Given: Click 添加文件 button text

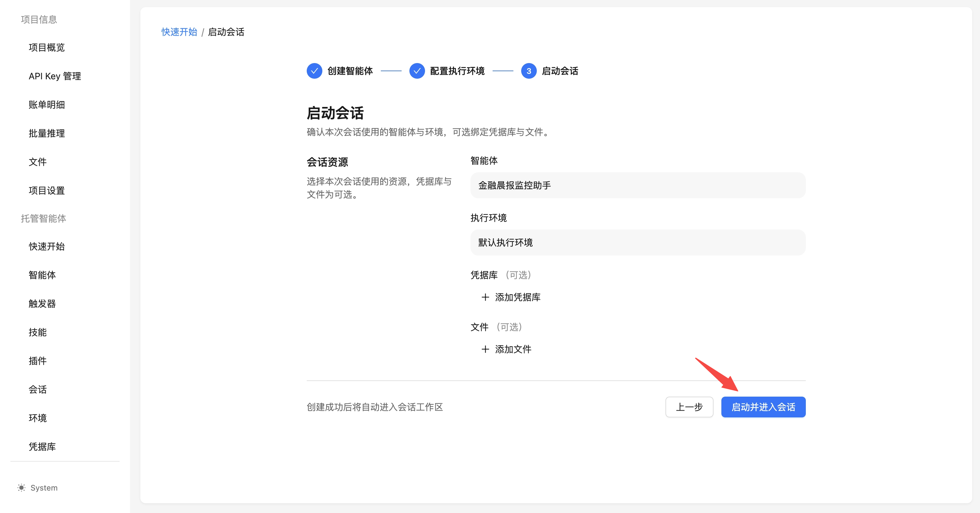Looking at the screenshot, I should point(513,349).
